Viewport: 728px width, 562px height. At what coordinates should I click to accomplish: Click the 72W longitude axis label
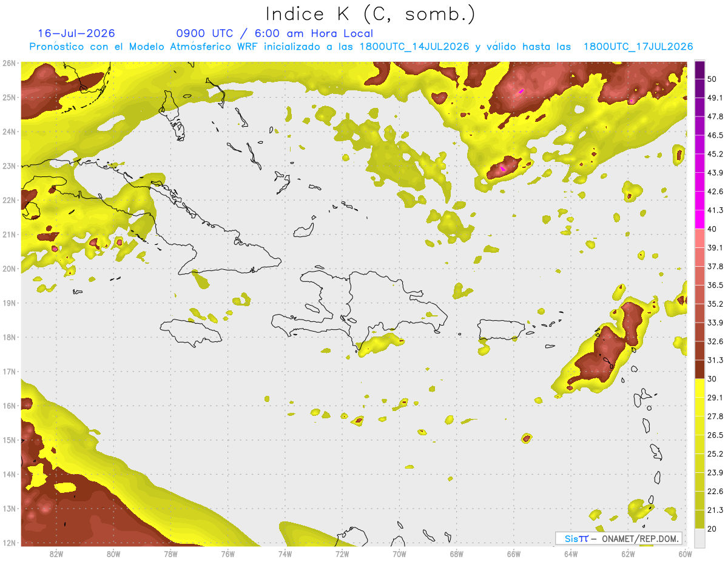342,554
